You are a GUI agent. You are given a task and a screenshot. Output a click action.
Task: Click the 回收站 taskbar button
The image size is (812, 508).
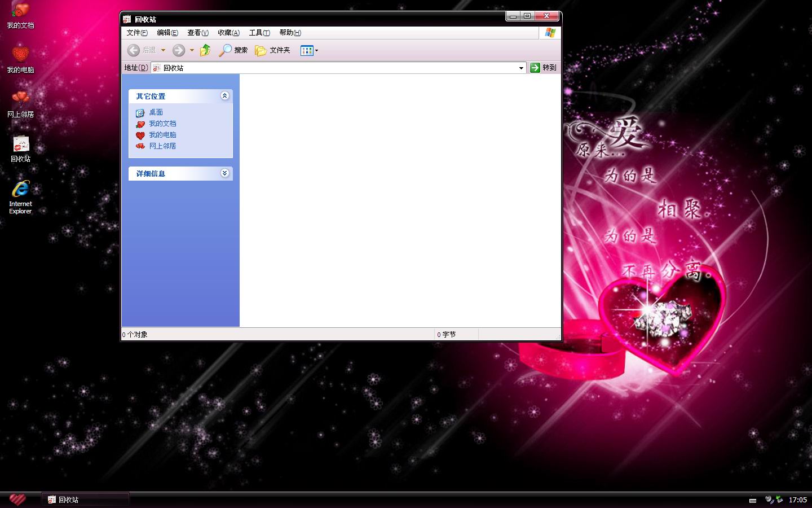pos(86,500)
